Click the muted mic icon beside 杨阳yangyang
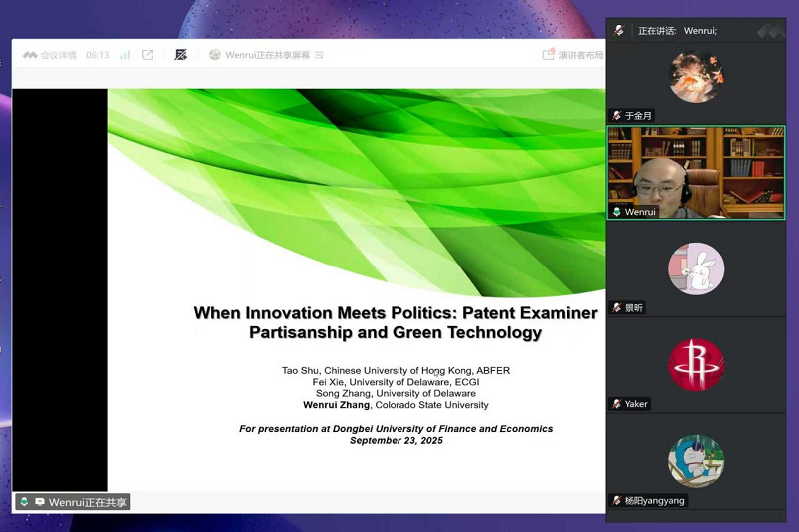The image size is (799, 532). [x=617, y=500]
